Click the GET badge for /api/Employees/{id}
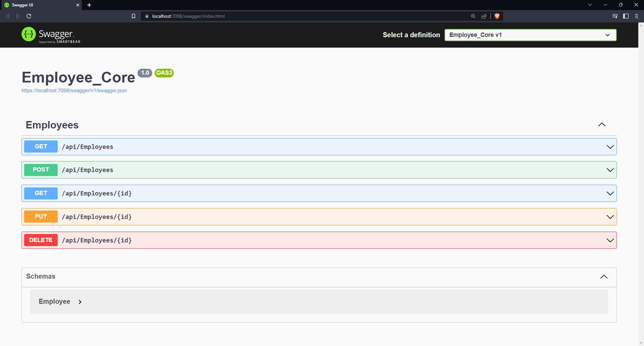644x346 pixels. (41, 193)
